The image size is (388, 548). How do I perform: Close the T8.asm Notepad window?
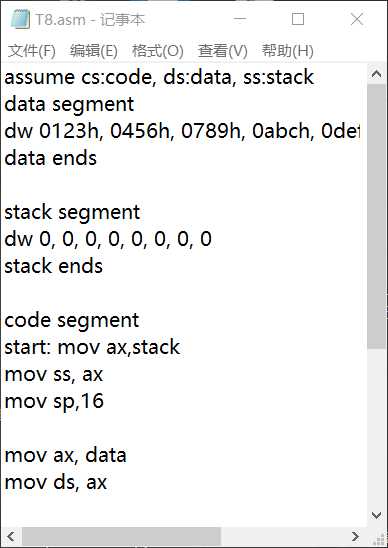357,19
